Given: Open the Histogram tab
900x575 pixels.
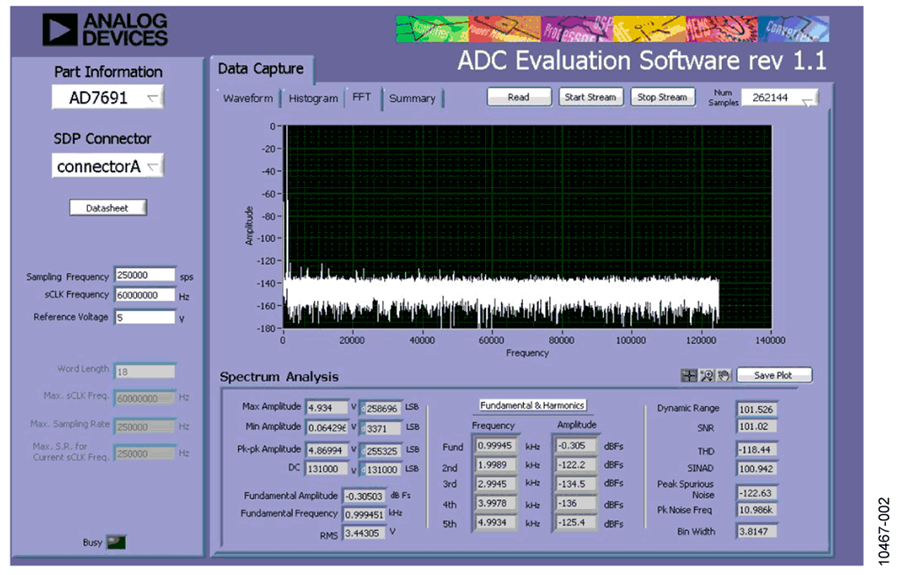Looking at the screenshot, I should (x=313, y=98).
